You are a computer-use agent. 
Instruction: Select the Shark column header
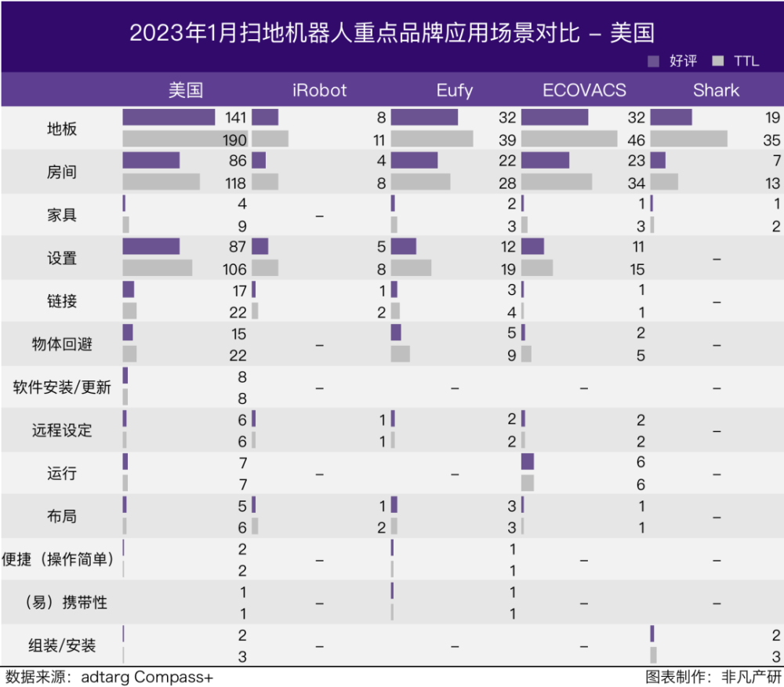pyautogui.click(x=716, y=90)
